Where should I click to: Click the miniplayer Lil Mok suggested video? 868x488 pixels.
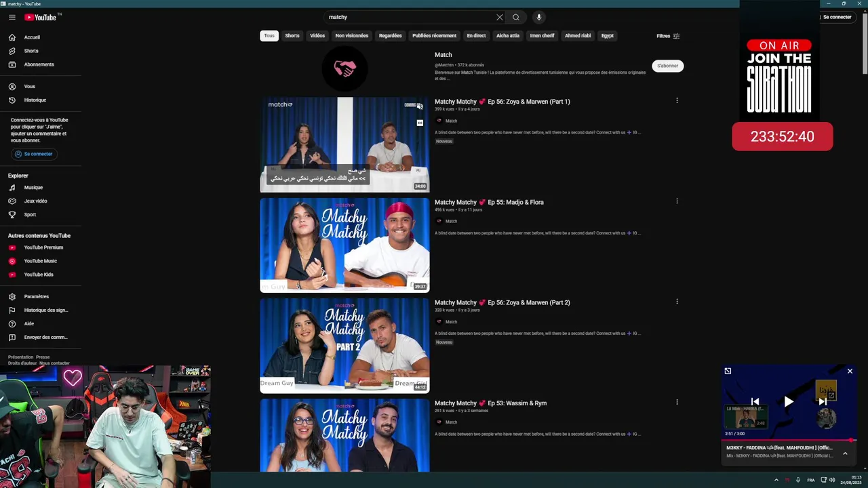pos(746,416)
